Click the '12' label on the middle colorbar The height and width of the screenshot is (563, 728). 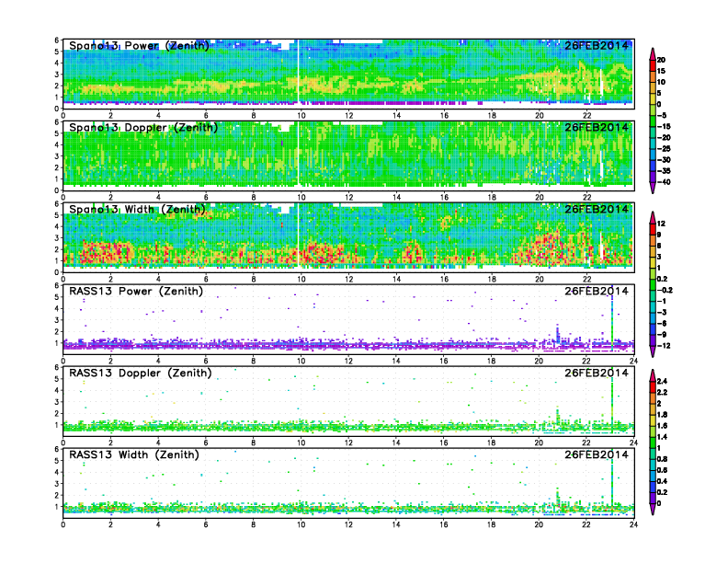(x=661, y=224)
